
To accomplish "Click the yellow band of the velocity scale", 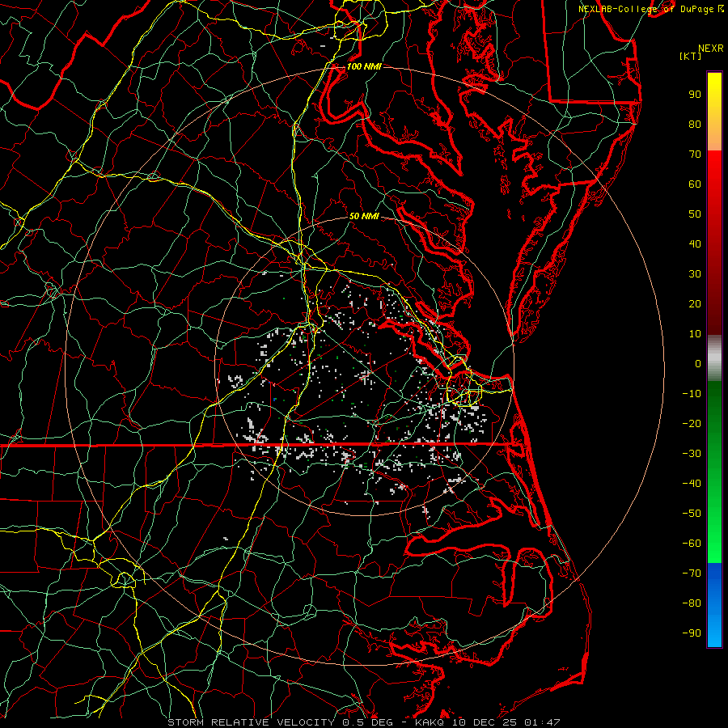I will [x=714, y=112].
